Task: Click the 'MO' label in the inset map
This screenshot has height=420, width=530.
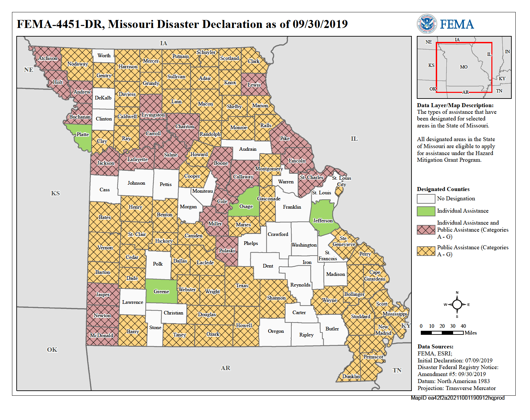Action: point(464,67)
